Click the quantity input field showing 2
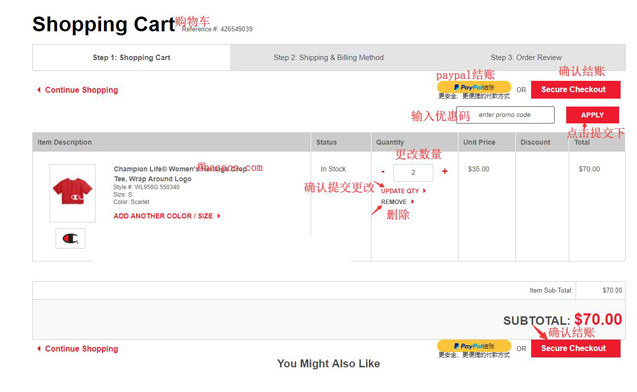 click(x=413, y=173)
